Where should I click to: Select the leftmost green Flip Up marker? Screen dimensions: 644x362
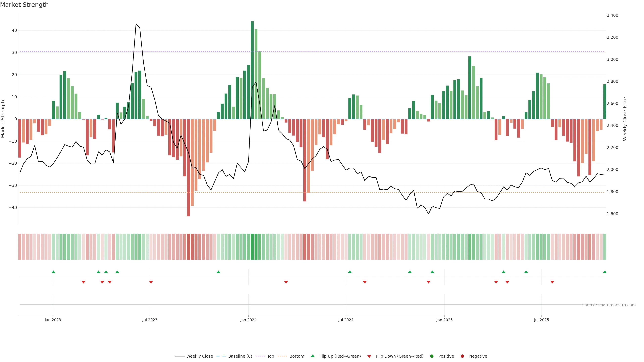point(53,272)
